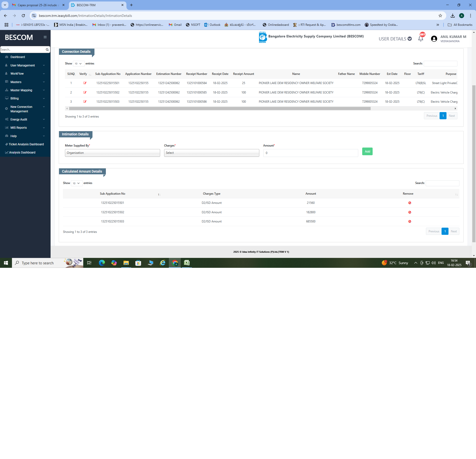Open the bookmarks apps grid icon
The height and width of the screenshot is (459, 476).
pyautogui.click(x=6, y=25)
